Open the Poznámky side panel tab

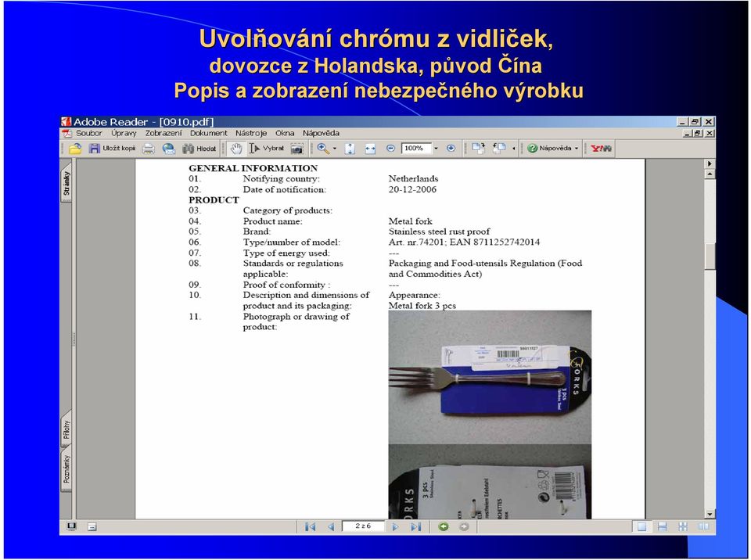tap(66, 469)
